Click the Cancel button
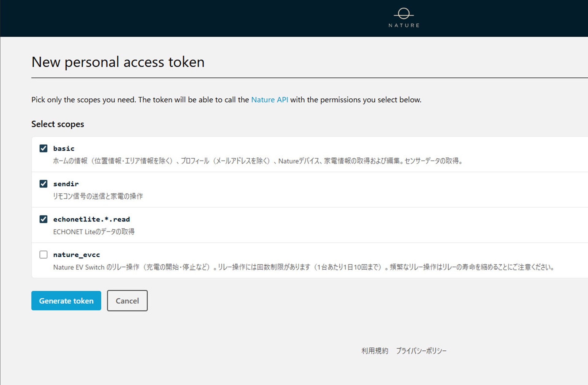Image resolution: width=588 pixels, height=385 pixels. pyautogui.click(x=127, y=301)
